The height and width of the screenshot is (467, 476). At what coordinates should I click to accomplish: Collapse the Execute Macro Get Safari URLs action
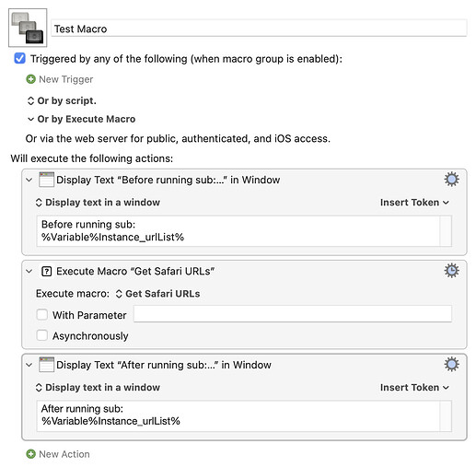click(29, 271)
